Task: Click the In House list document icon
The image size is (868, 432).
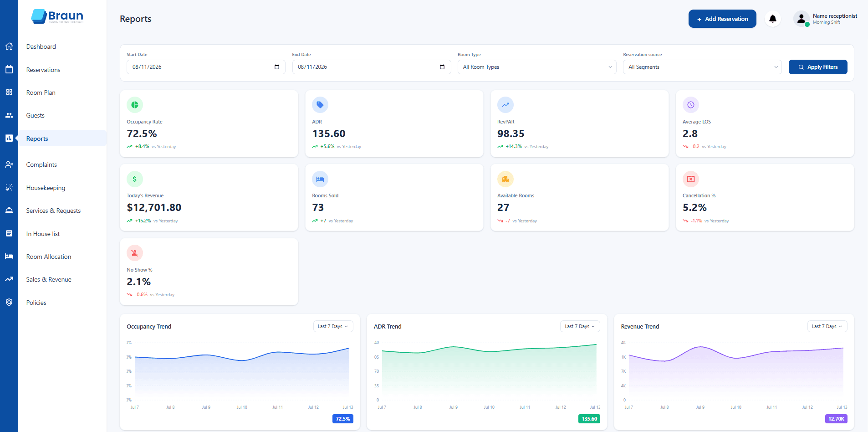Action: pyautogui.click(x=9, y=233)
